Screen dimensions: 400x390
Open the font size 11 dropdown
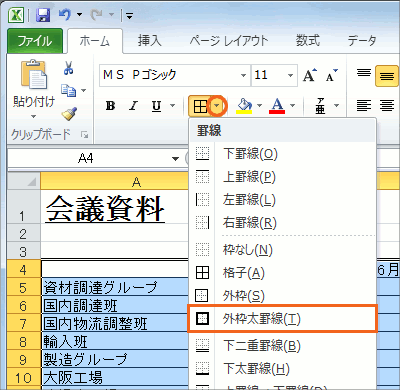point(290,75)
